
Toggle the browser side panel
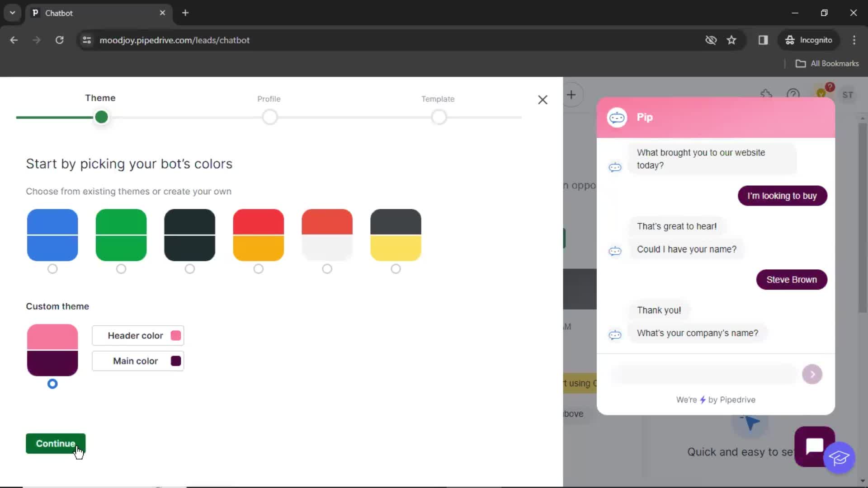coord(763,40)
